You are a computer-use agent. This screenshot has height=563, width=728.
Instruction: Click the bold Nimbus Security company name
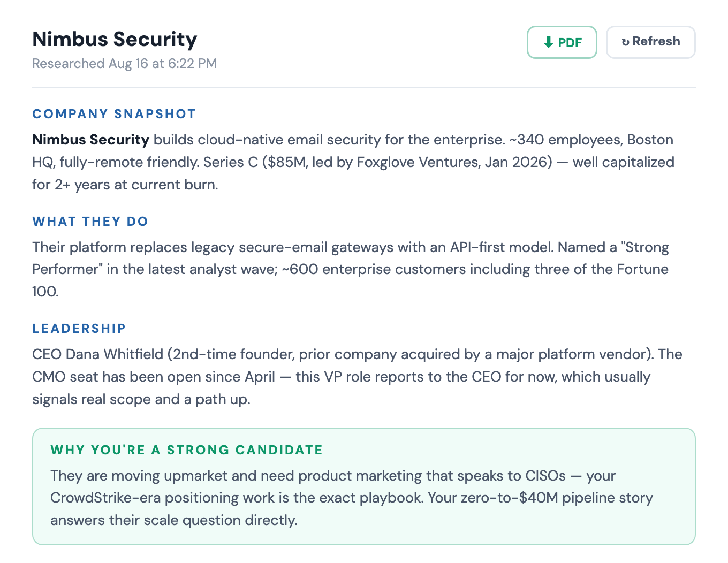click(90, 140)
